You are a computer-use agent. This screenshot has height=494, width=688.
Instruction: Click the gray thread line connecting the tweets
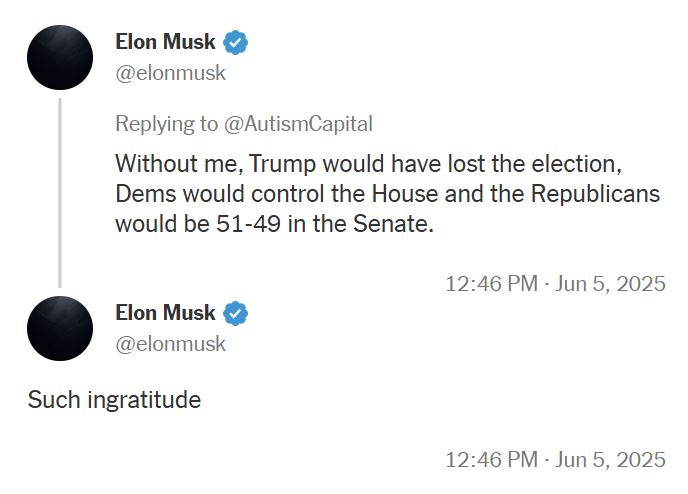(x=60, y=190)
